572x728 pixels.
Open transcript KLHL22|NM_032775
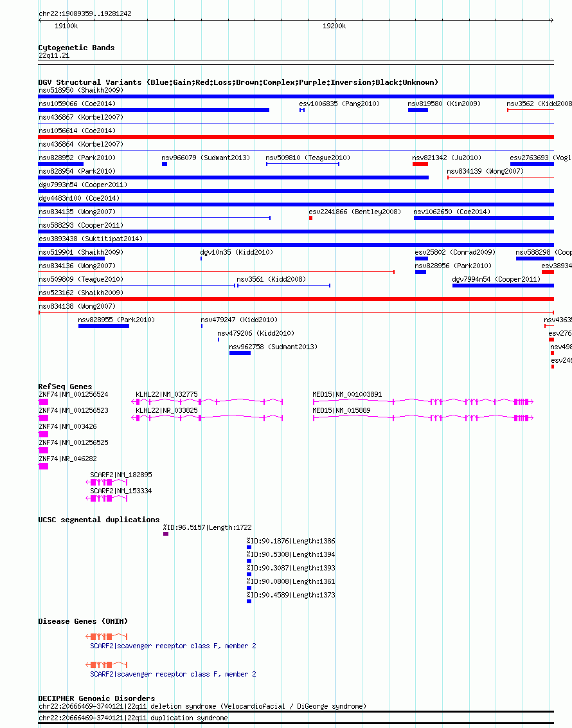point(166,394)
